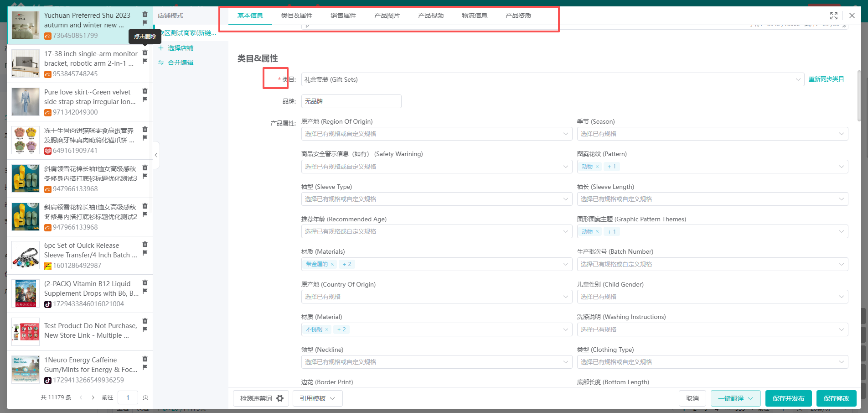Switch to the 产品图片 tab
Image resolution: width=868 pixels, height=413 pixels.
pos(387,16)
